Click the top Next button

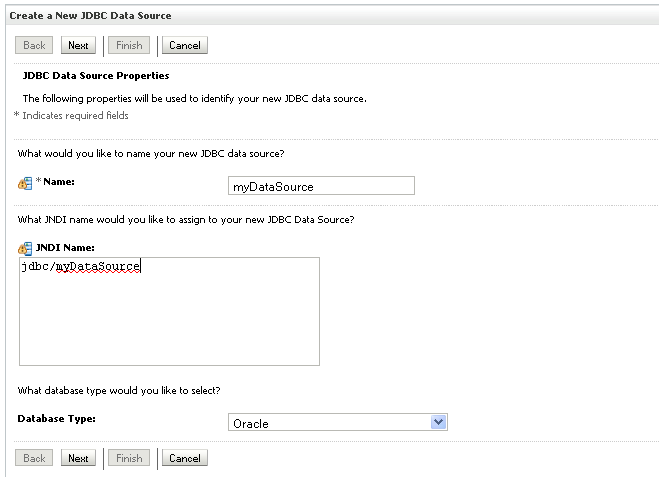78,45
